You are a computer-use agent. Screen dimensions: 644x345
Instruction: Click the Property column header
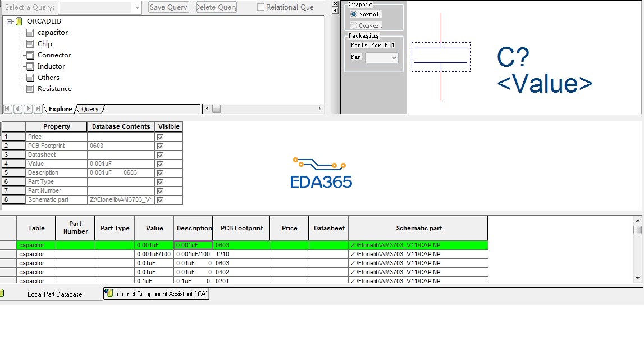coord(56,126)
